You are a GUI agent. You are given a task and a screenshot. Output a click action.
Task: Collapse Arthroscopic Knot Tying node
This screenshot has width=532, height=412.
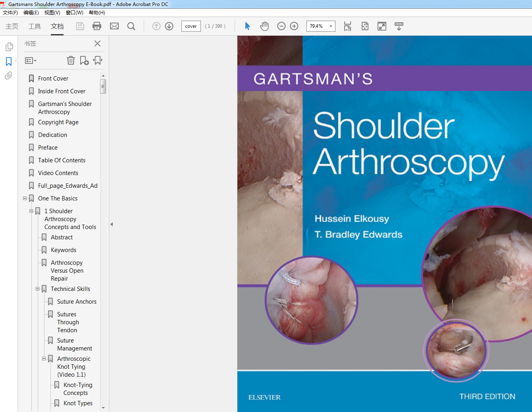pyautogui.click(x=44, y=358)
